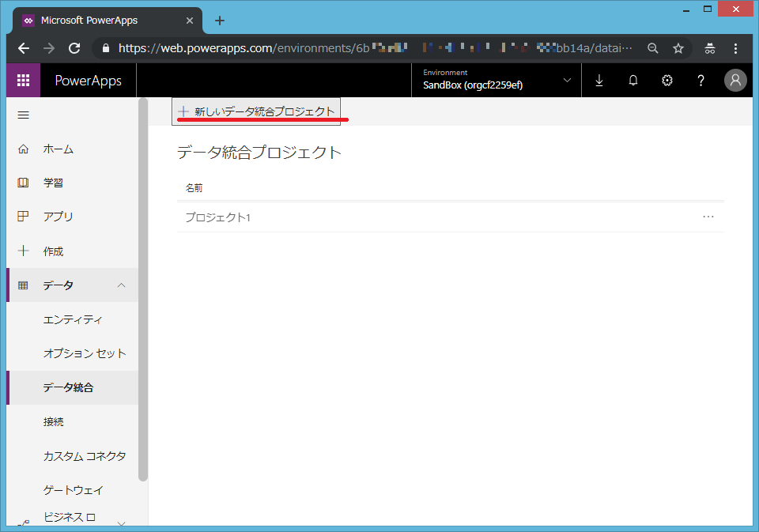Collapse the データ section chevron
This screenshot has width=759, height=532.
(x=122, y=285)
